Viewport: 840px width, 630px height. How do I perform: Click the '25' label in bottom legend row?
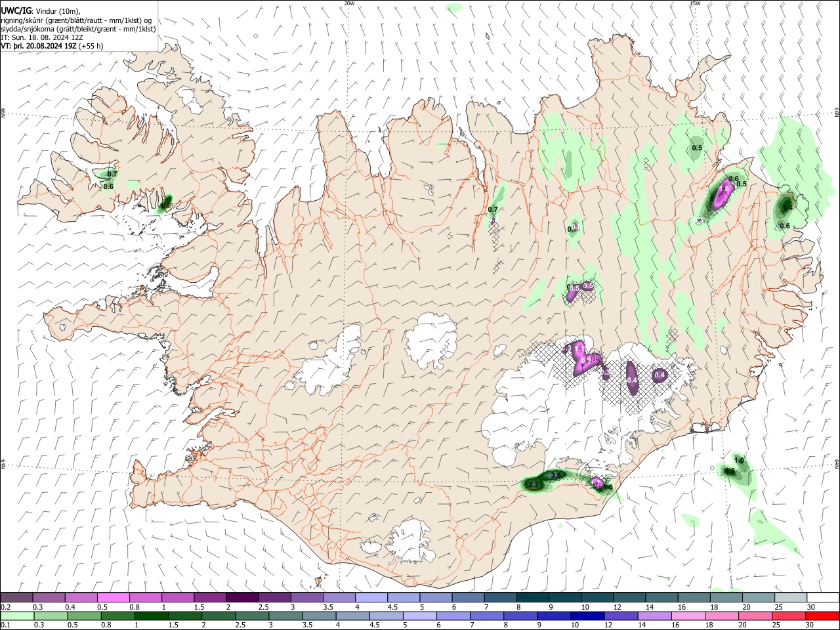(x=778, y=626)
